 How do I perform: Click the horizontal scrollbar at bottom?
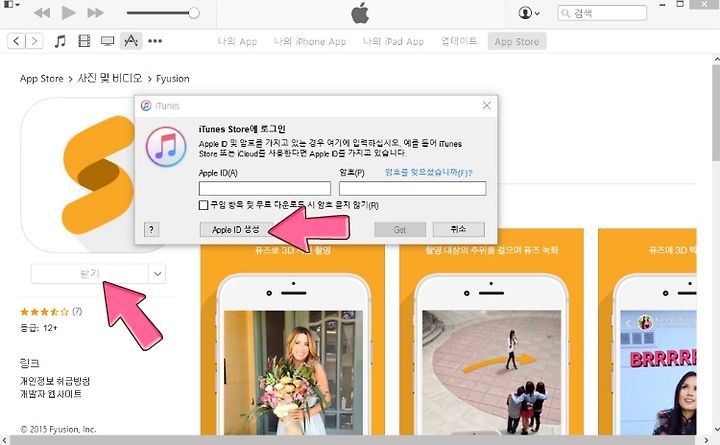point(354,440)
